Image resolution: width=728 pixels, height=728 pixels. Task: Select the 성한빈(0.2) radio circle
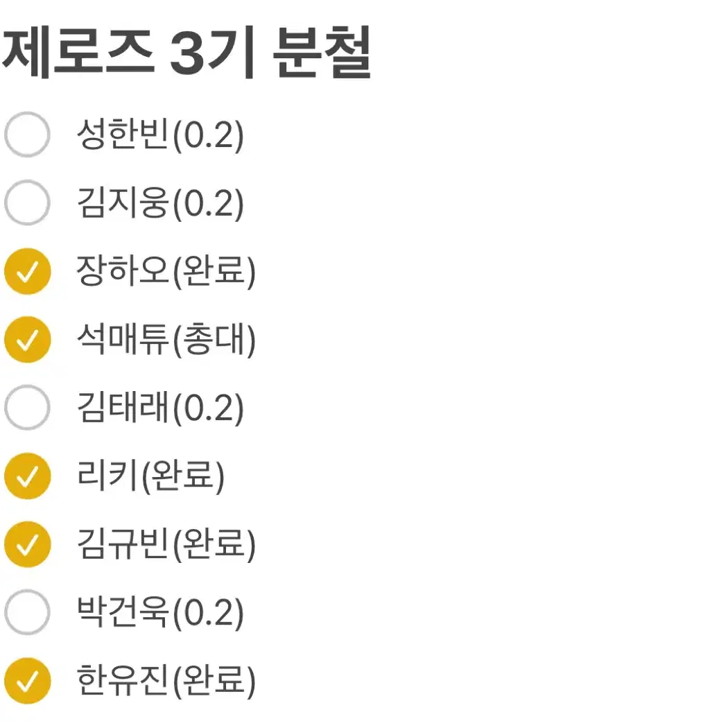tap(27, 136)
